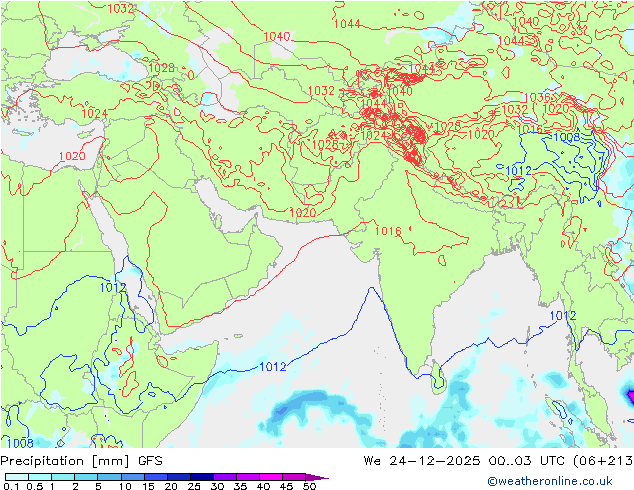This screenshot has height=490, width=634.
Task: Click the 30–35 mm purple legend swatch
Action: click(x=224, y=477)
